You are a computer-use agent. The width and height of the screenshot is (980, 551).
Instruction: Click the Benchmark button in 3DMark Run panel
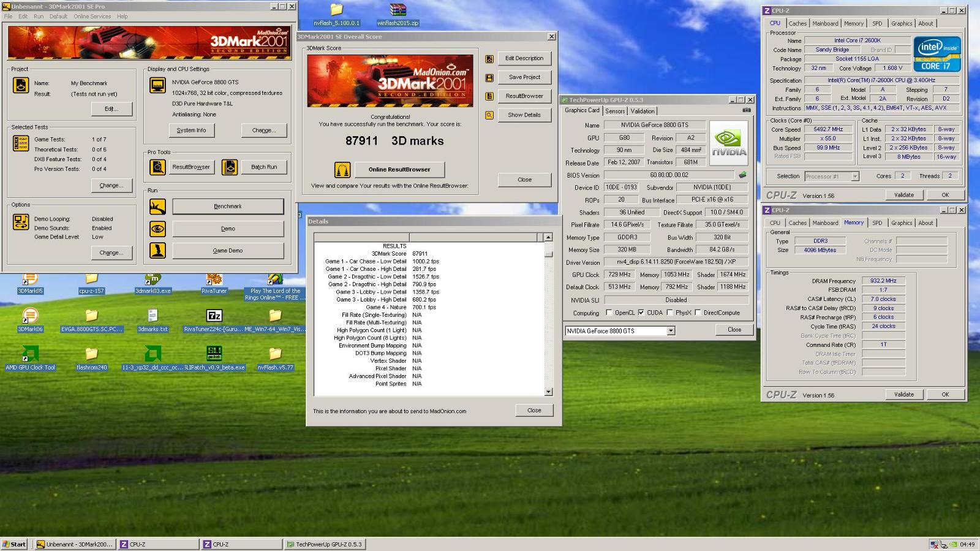[x=228, y=207]
